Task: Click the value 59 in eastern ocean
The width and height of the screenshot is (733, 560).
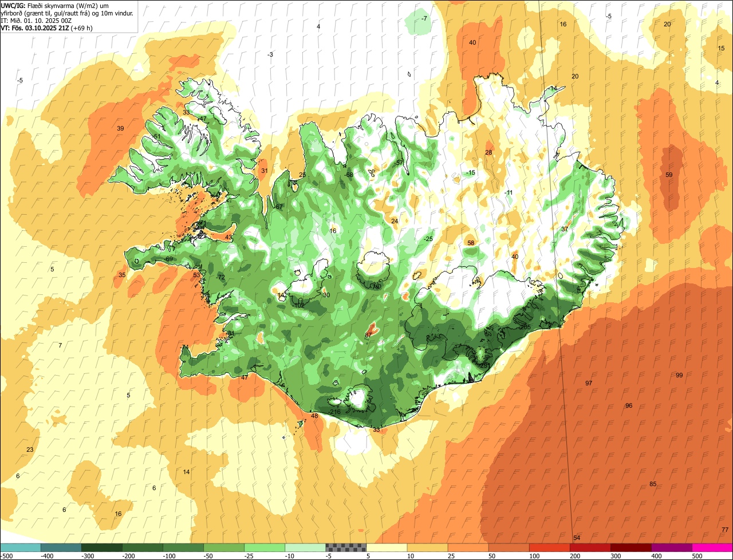Action: click(x=669, y=175)
